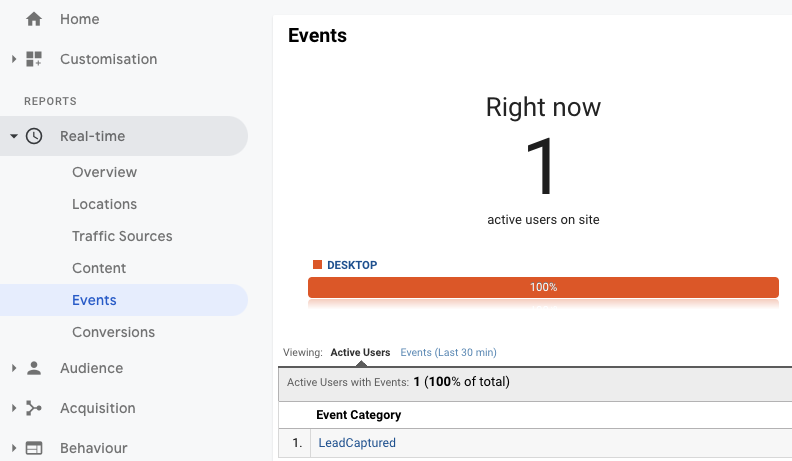Screen dimensions: 792x461
Task: Expand the Acquisition section arrow
Action: [x=14, y=408]
